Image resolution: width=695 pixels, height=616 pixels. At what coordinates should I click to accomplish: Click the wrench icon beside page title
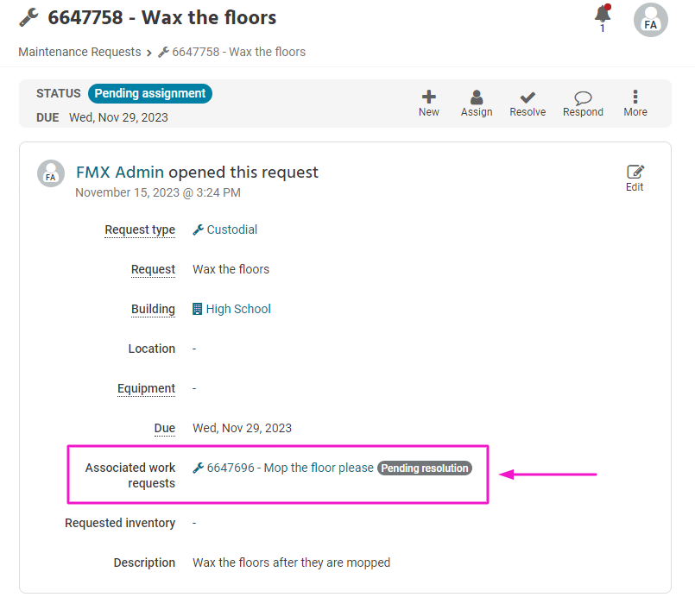(x=28, y=18)
